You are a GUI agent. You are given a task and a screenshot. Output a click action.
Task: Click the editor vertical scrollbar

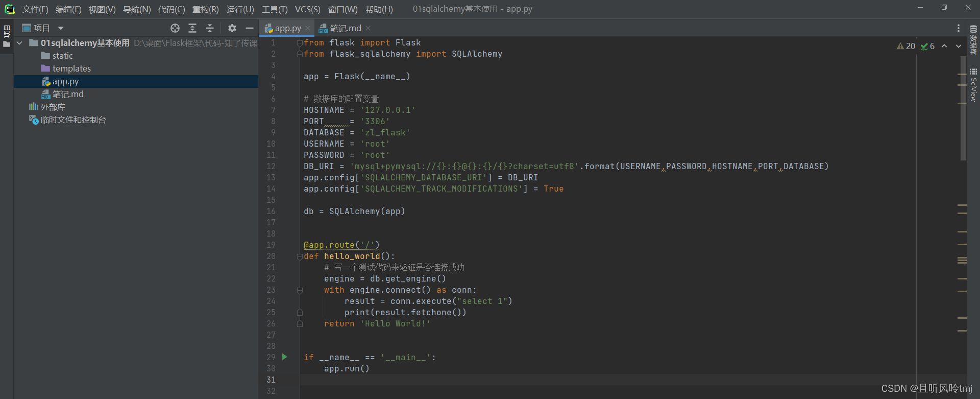[x=963, y=107]
